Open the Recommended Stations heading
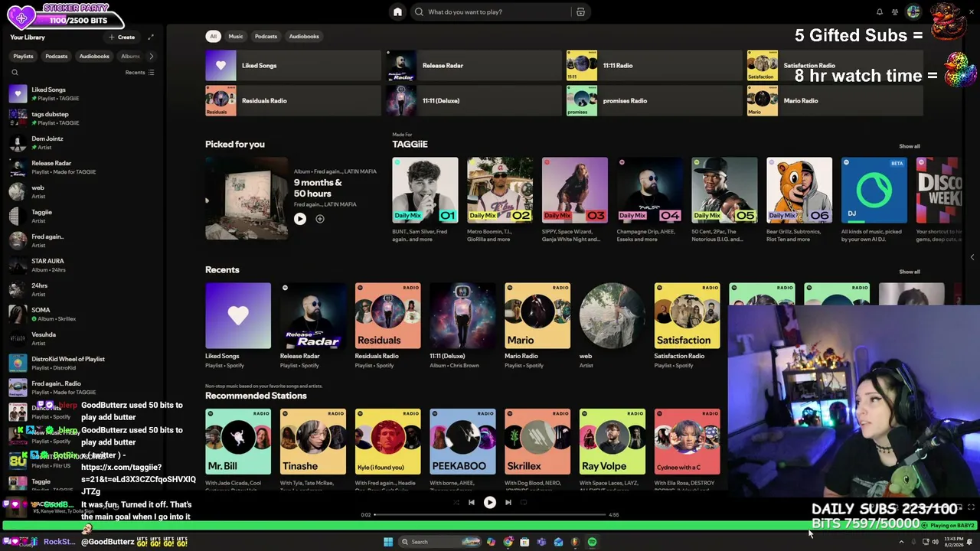Screen dimensions: 980x551 256,396
